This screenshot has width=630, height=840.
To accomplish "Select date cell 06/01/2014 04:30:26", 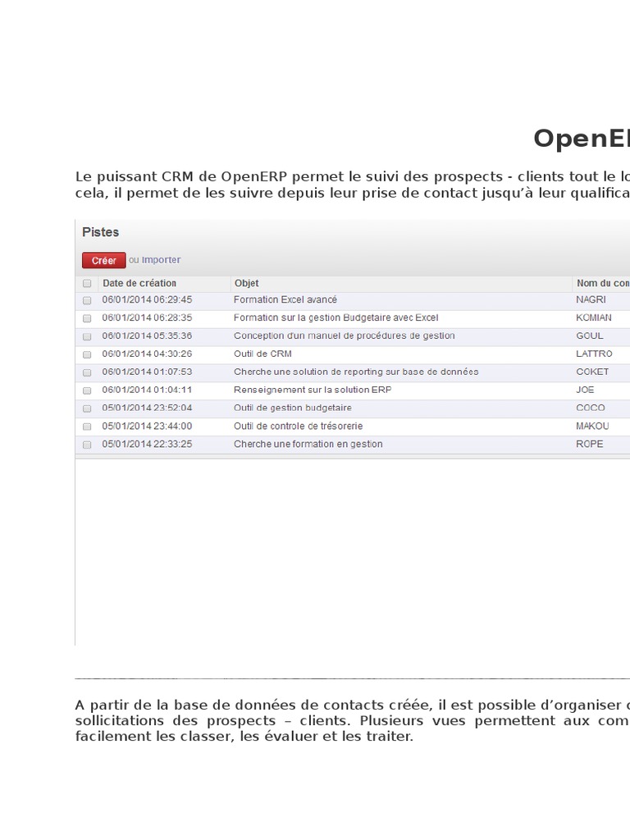I will click(x=147, y=354).
